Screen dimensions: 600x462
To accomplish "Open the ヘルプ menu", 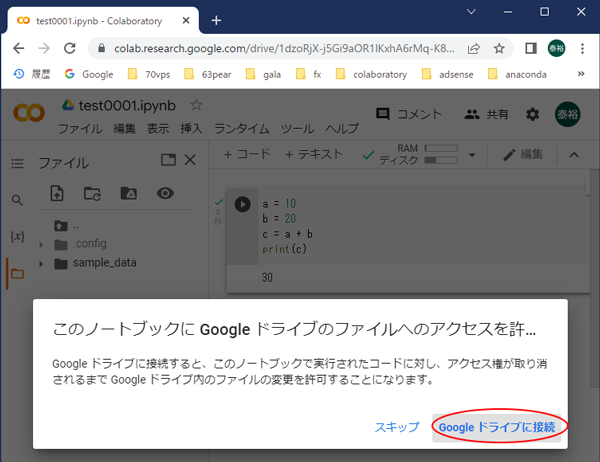I will 342,129.
